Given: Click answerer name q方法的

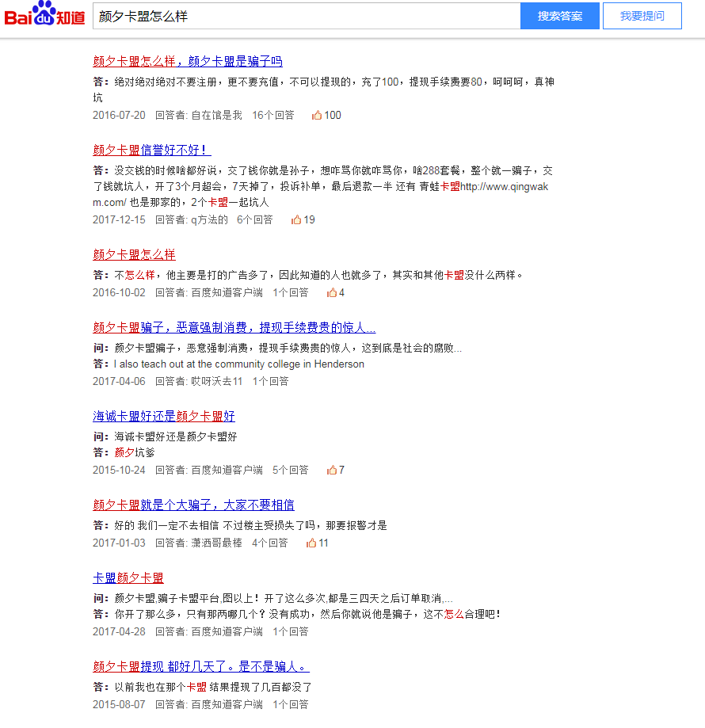Looking at the screenshot, I should (209, 219).
